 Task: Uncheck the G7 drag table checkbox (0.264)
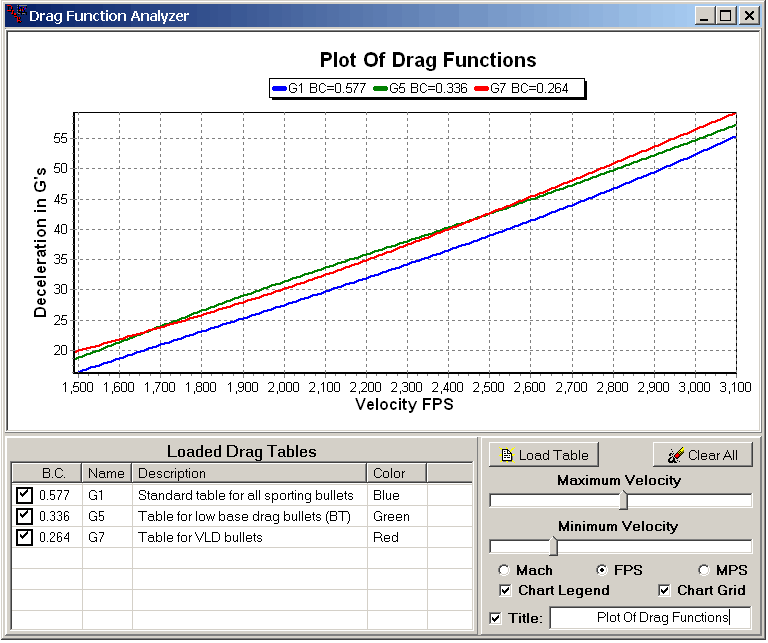click(24, 537)
